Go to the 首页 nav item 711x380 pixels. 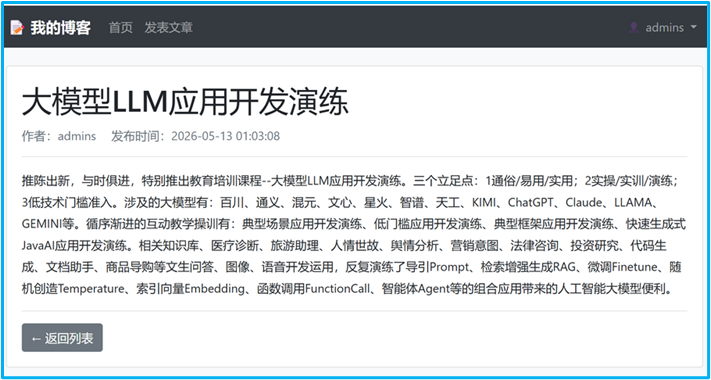[x=121, y=28]
